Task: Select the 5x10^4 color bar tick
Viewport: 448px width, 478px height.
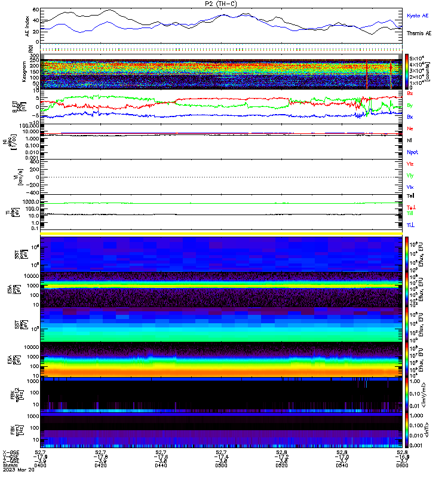Action: click(416, 58)
